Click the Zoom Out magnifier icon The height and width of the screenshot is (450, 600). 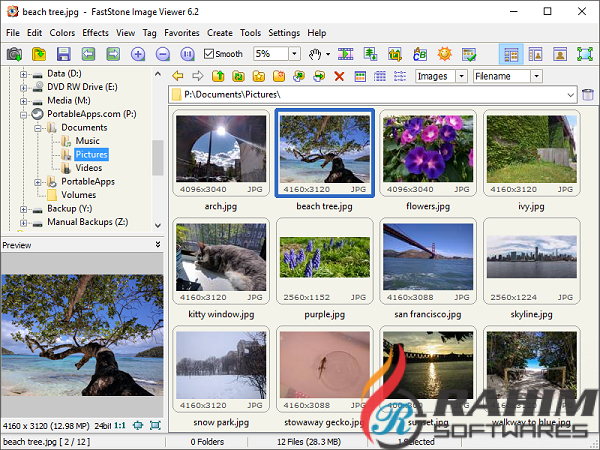pos(161,54)
